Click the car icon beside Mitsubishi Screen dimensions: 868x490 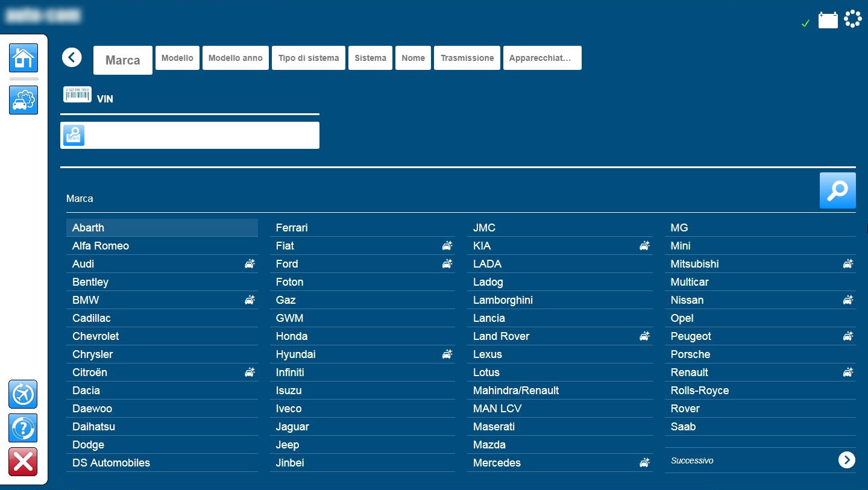[x=848, y=263]
